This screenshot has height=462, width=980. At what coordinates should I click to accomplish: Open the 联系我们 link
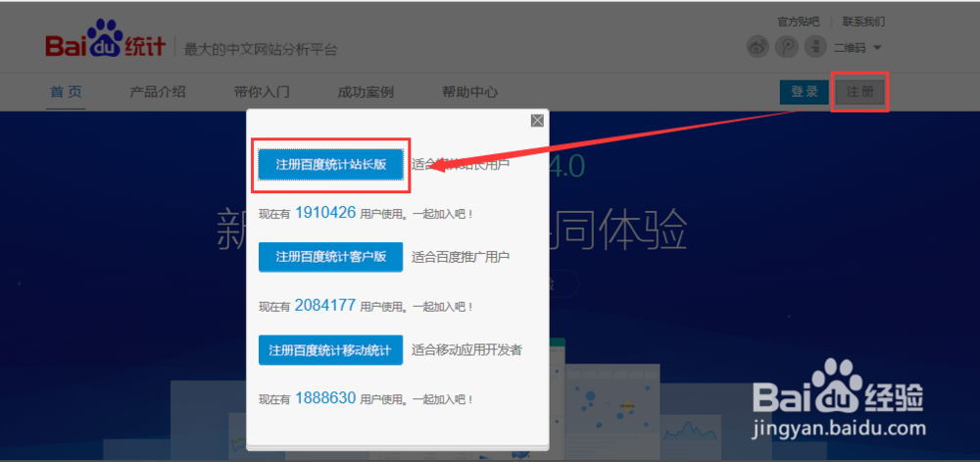863,22
